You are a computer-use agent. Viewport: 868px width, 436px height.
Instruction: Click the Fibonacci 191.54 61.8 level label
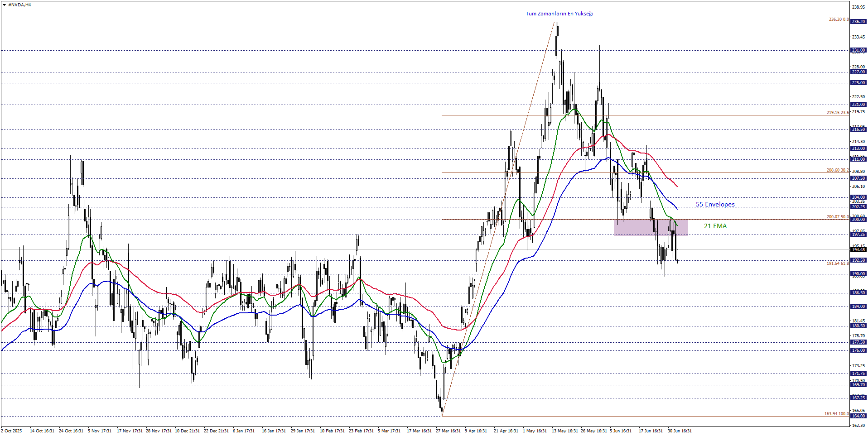[838, 264]
